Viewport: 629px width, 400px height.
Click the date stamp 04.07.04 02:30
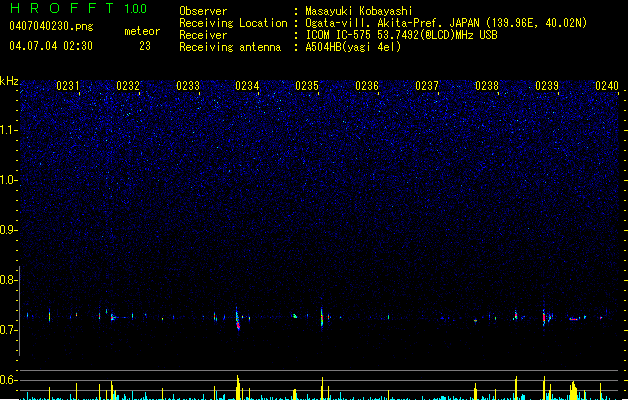click(x=51, y=46)
